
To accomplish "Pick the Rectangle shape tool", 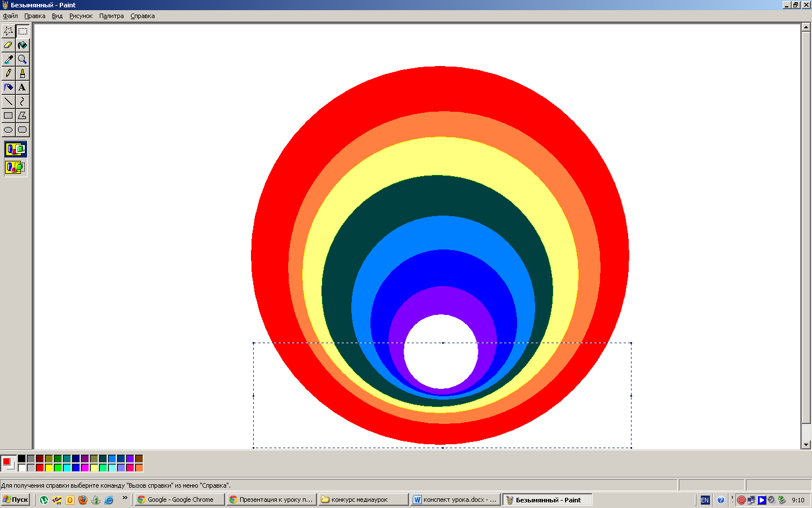I will pyautogui.click(x=8, y=116).
